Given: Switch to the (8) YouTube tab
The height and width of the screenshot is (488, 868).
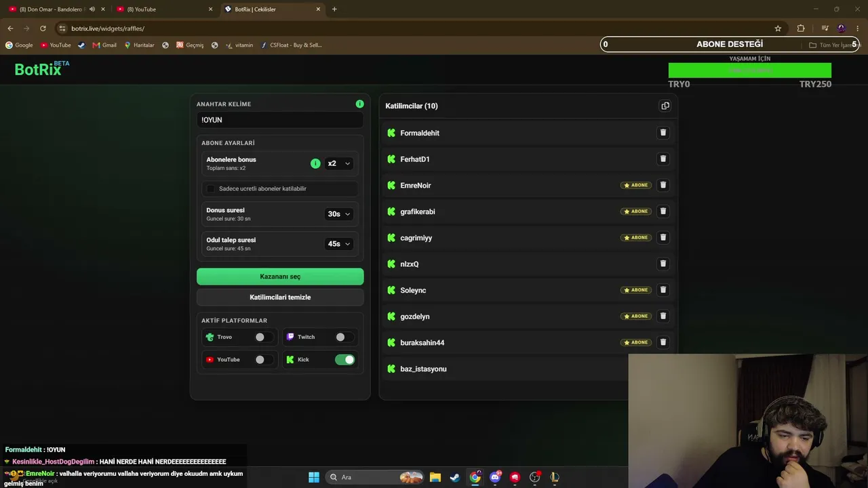Looking at the screenshot, I should click(165, 9).
